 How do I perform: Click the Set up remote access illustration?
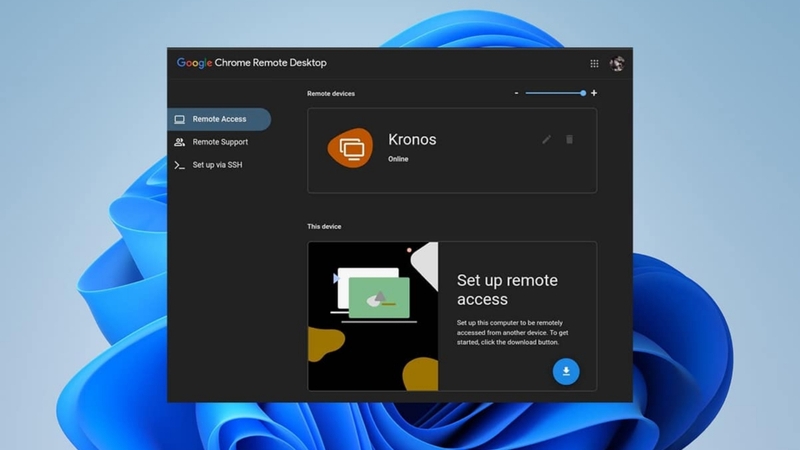point(373,316)
